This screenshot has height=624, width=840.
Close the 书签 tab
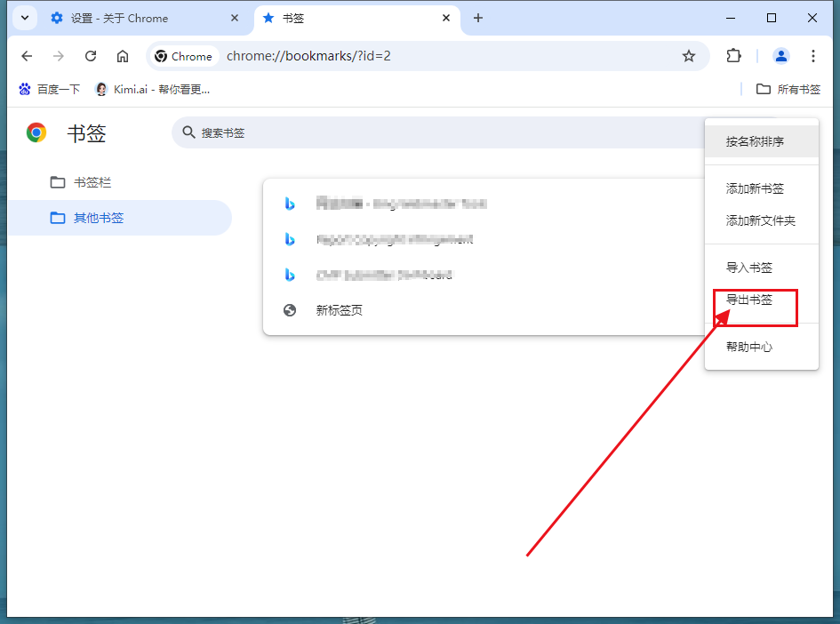[445, 18]
